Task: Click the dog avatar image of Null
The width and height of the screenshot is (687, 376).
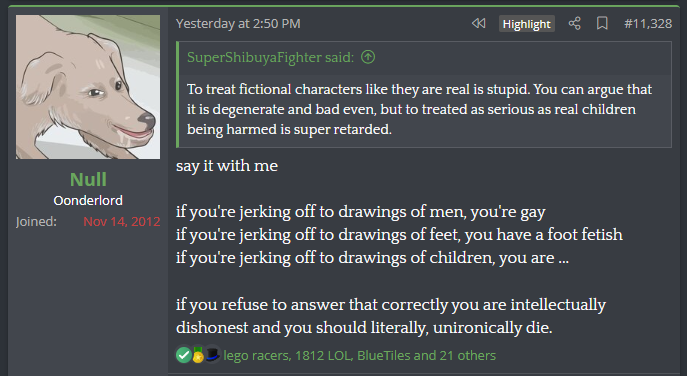Action: pyautogui.click(x=88, y=87)
